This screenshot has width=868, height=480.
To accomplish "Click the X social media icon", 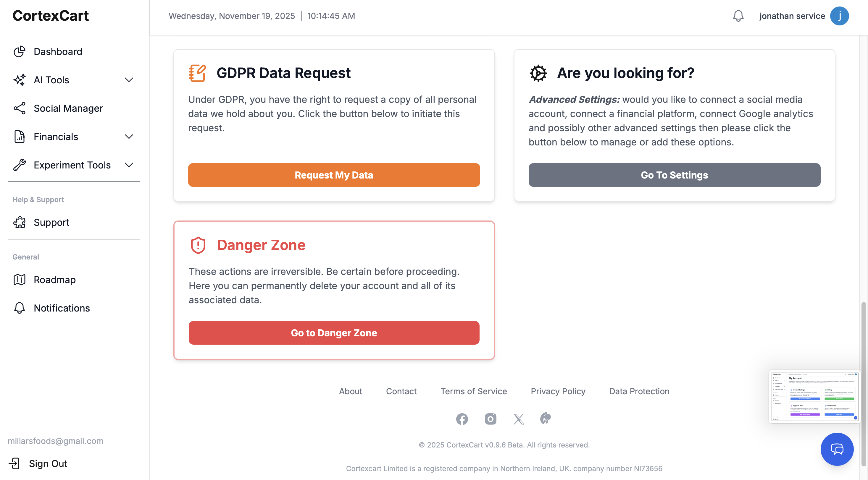I will click(x=518, y=419).
